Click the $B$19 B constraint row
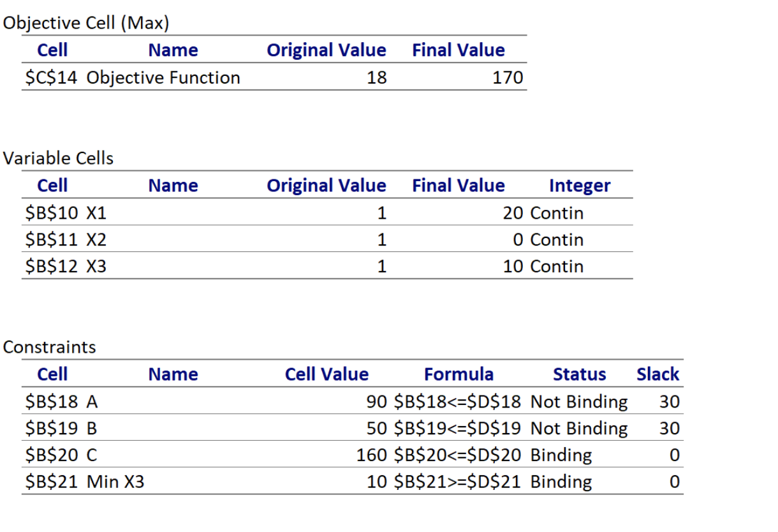The height and width of the screenshot is (532, 778). (352, 428)
